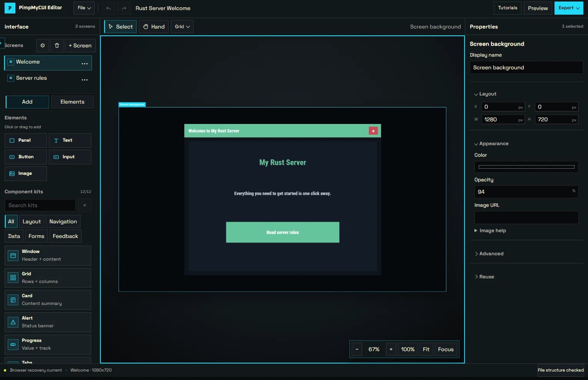Filter kits by Feedback
588x380 pixels.
click(65, 236)
